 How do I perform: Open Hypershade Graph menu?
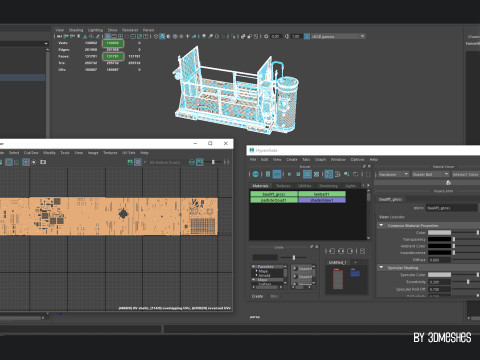(x=320, y=160)
